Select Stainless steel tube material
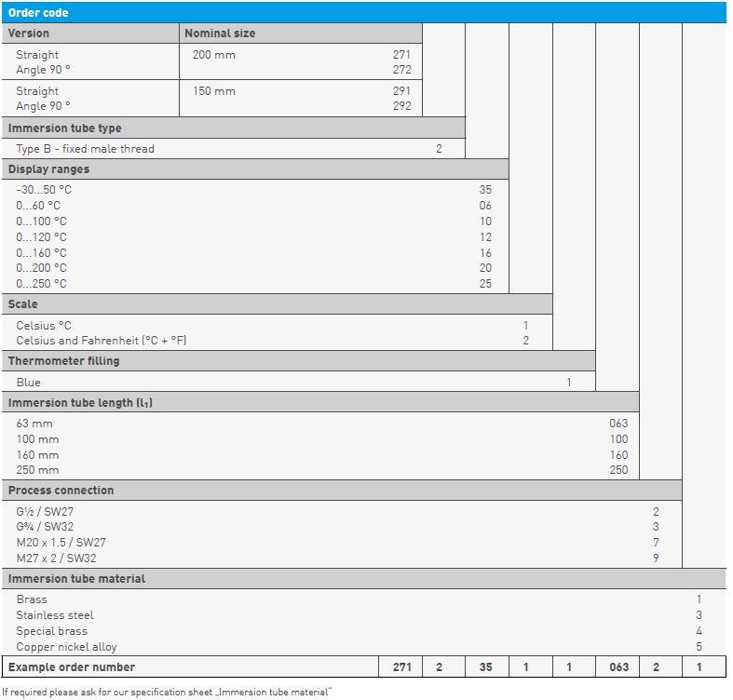The image size is (733, 700). (x=55, y=615)
